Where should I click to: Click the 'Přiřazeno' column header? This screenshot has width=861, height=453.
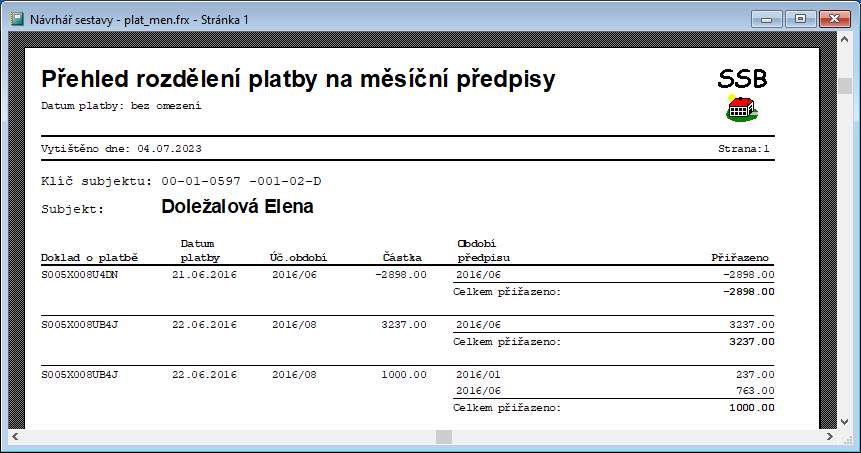pyautogui.click(x=740, y=257)
